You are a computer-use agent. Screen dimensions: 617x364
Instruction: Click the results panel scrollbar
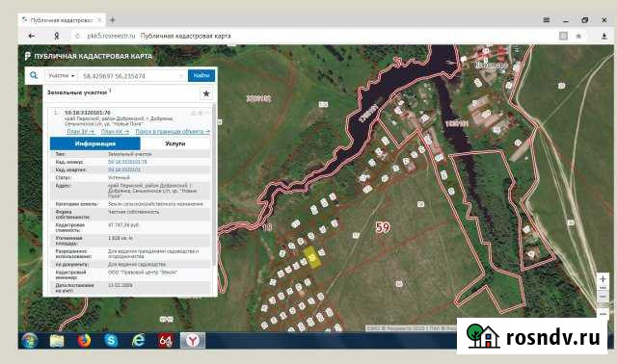pos(214,185)
